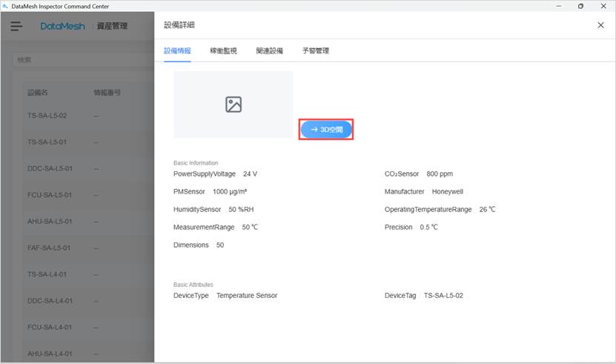
Task: Click the DataMesh logo
Action: pos(62,26)
